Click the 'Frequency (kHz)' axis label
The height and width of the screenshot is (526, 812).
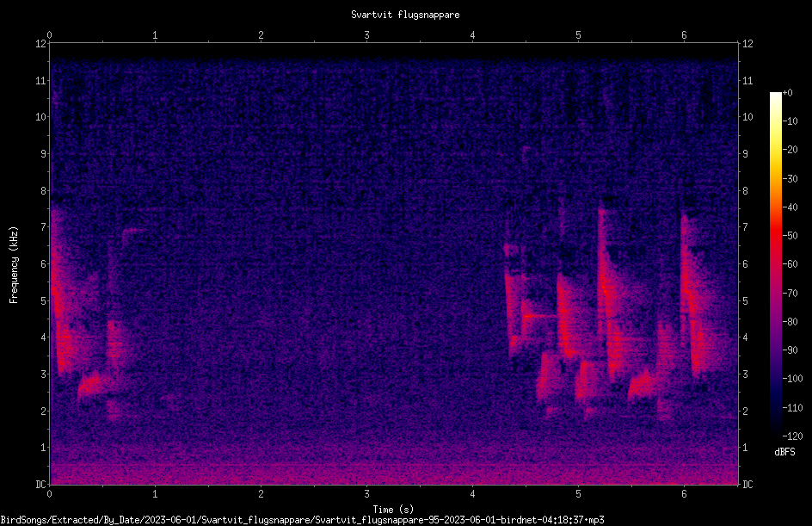pyautogui.click(x=14, y=265)
